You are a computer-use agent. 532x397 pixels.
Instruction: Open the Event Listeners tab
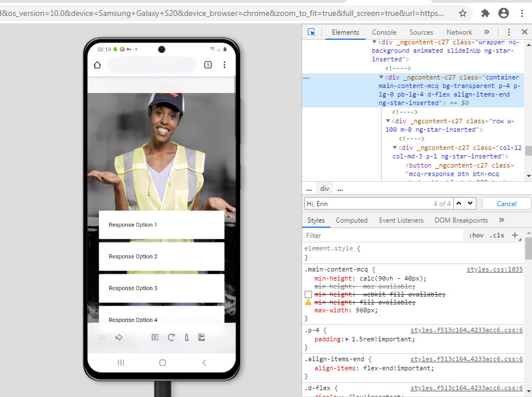401,220
